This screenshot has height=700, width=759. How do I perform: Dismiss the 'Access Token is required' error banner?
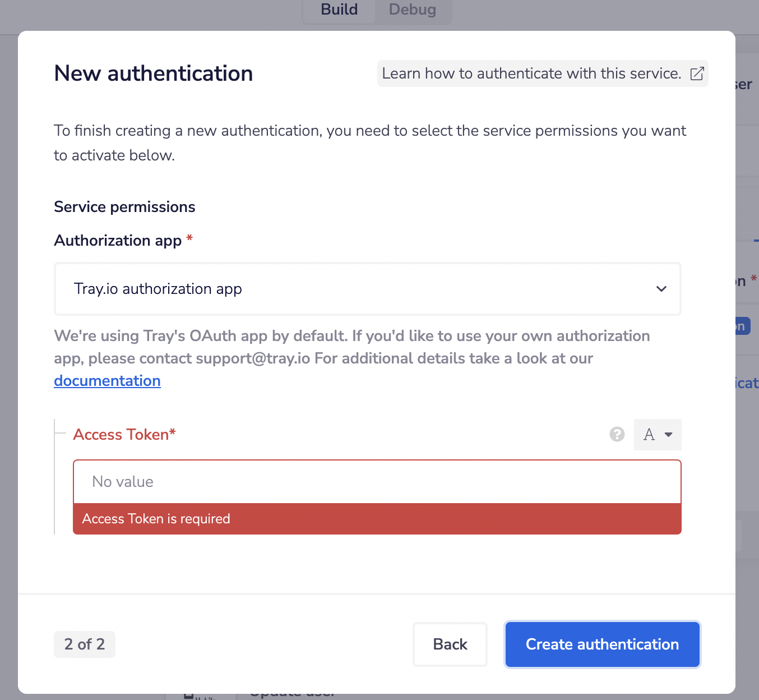[x=377, y=519]
